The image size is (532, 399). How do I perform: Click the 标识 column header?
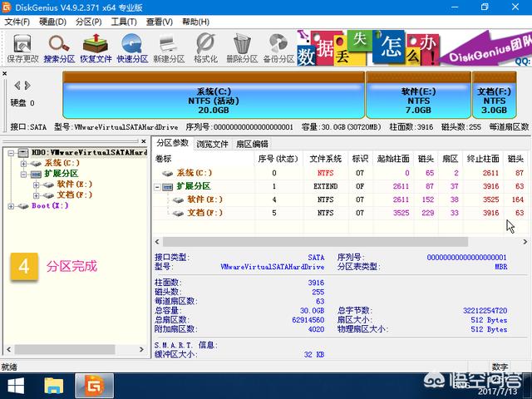[360, 159]
